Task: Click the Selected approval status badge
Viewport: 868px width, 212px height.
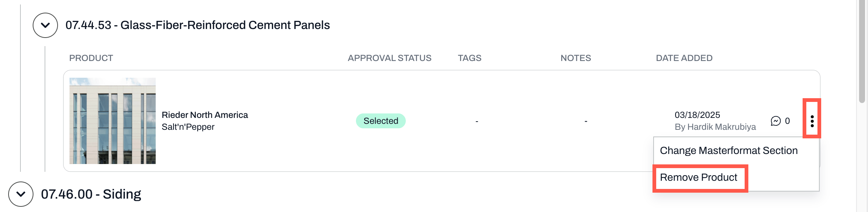Action: click(380, 121)
